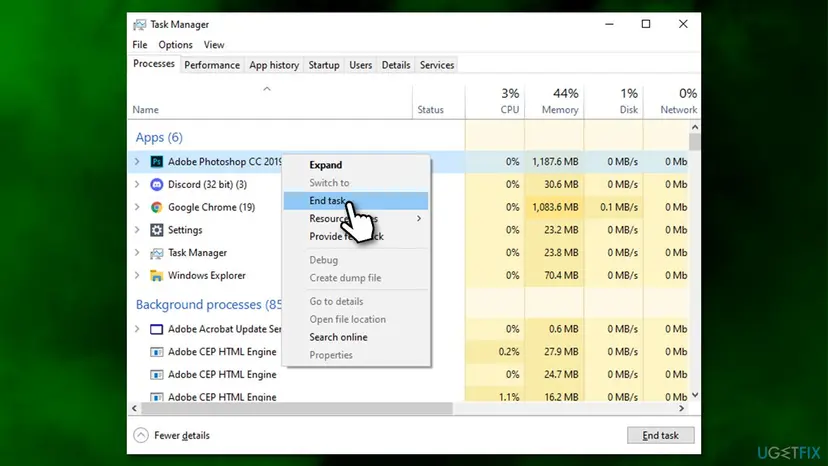
Task: Click the Background processes group heading
Action: 209,305
